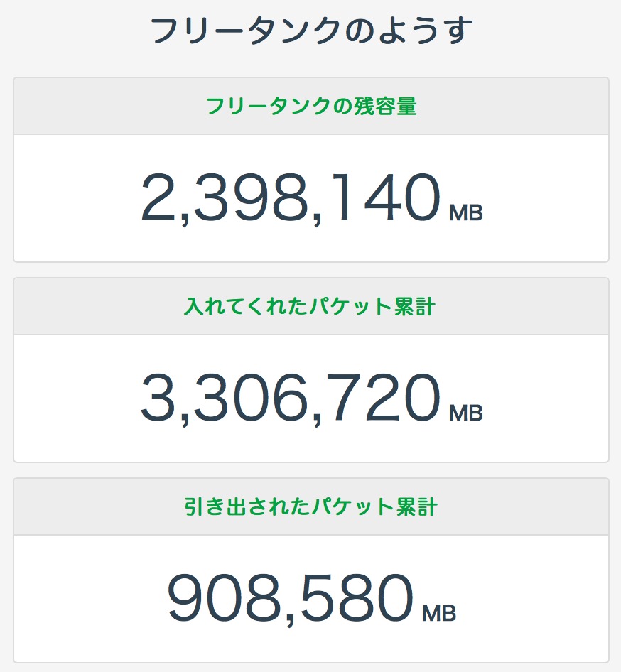This screenshot has width=621, height=672.
Task: Click the MB unit beside 908,580
Action: (439, 613)
